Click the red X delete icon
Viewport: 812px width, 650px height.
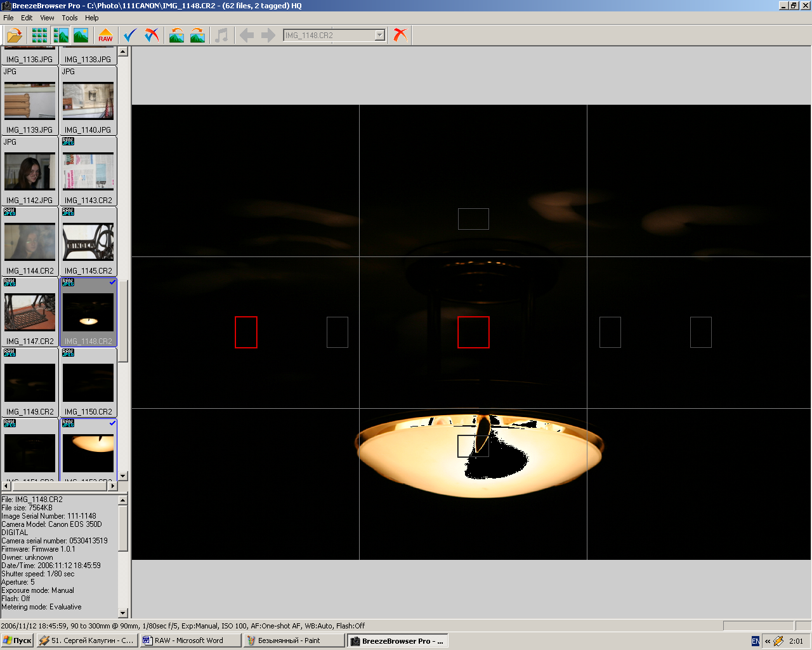400,35
